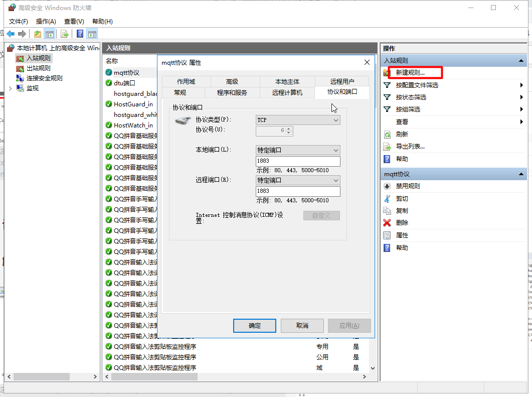
Task: Click the 远程端口 1883 input field
Action: coord(298,191)
